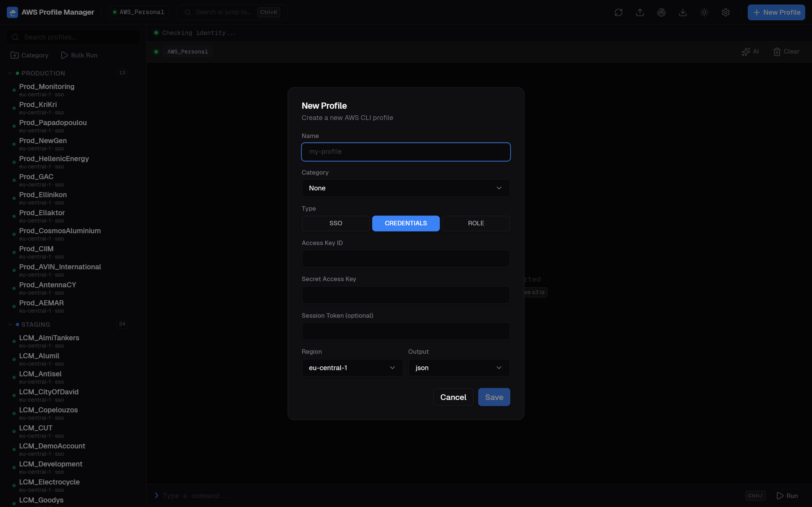The image size is (812, 507).
Task: Open the Output dropdown set to json
Action: (458, 368)
